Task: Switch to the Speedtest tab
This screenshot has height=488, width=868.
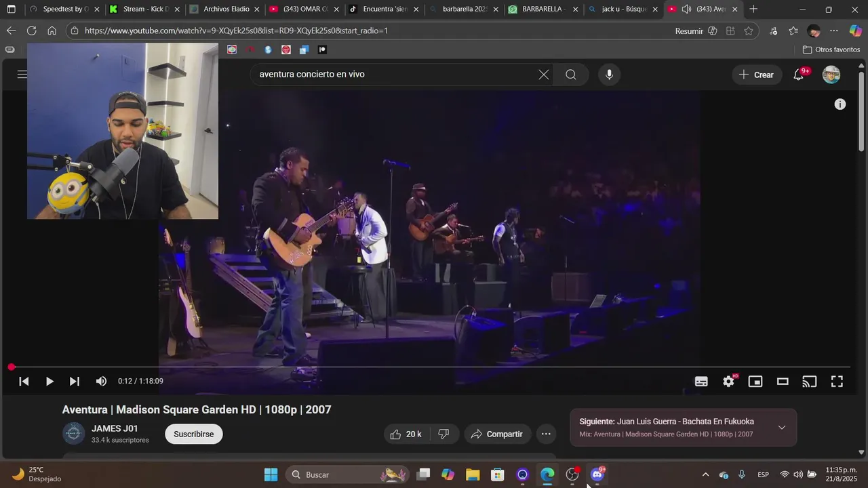Action: (65, 9)
